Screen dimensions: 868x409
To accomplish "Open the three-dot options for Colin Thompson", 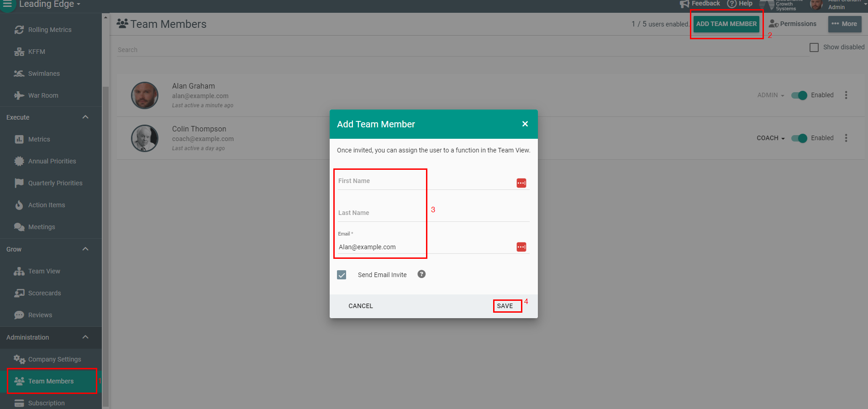I will (846, 138).
